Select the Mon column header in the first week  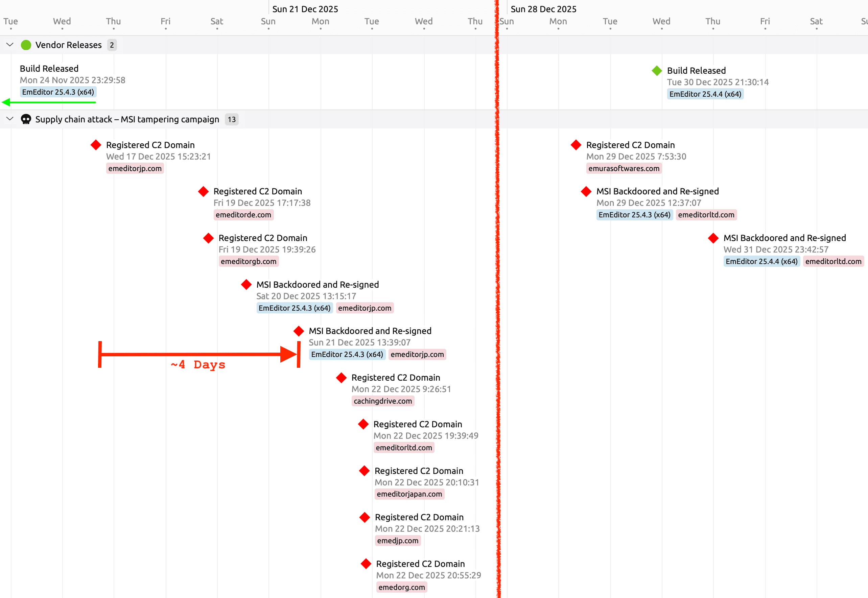pyautogui.click(x=321, y=21)
